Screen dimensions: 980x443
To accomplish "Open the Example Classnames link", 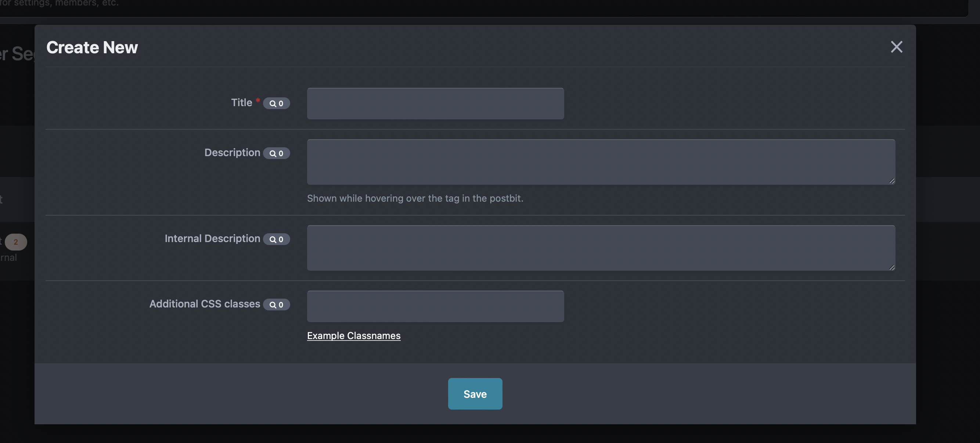I will click(x=353, y=336).
